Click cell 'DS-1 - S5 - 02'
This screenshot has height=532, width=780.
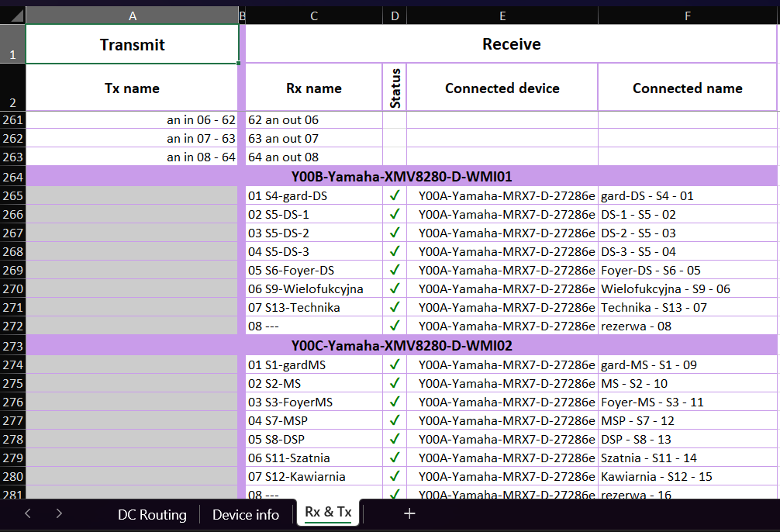(688, 215)
